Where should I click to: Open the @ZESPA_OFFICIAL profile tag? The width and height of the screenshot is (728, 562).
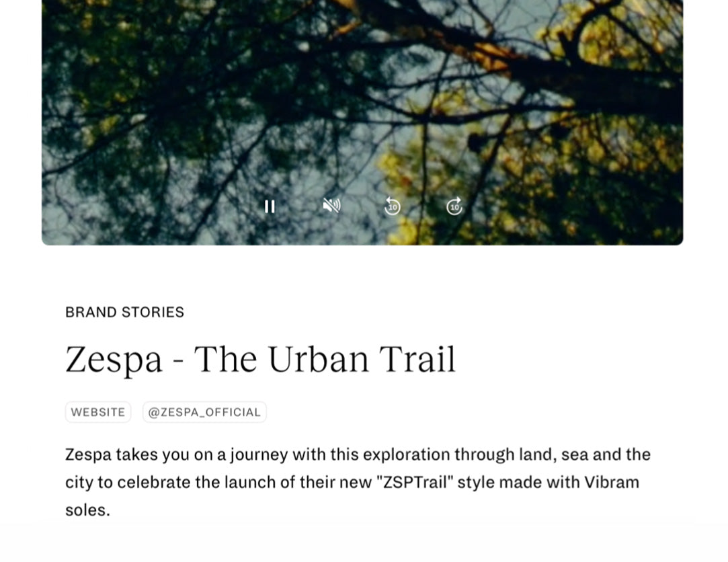[204, 412]
